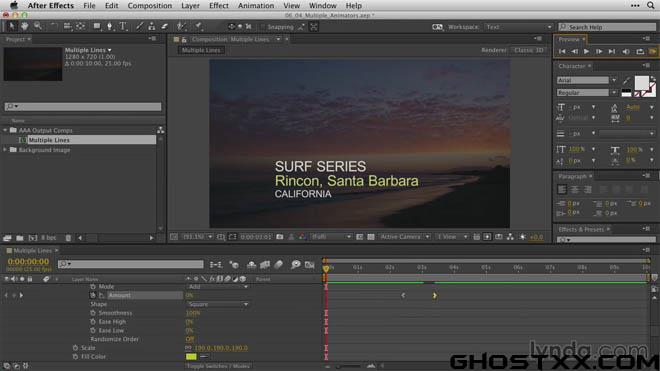Go to next Amount keyframe arrow

click(21, 295)
